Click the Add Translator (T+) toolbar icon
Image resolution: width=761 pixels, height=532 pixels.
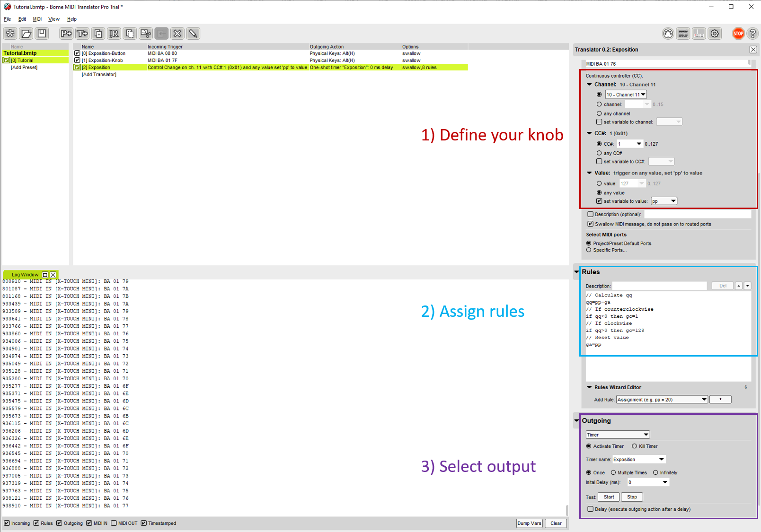point(82,34)
